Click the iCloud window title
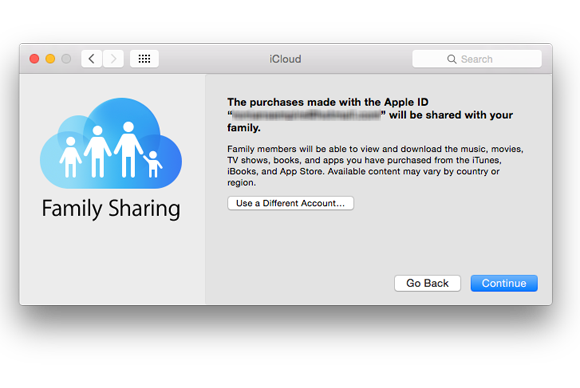Viewport: 580px width, 388px height. pos(285,59)
